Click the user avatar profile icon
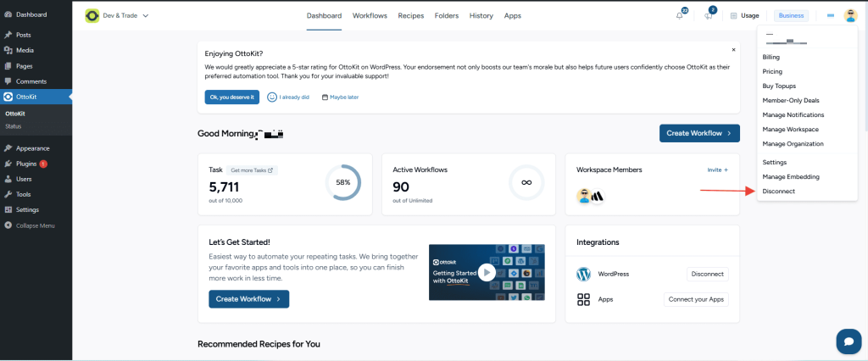868x361 pixels. pyautogui.click(x=850, y=15)
